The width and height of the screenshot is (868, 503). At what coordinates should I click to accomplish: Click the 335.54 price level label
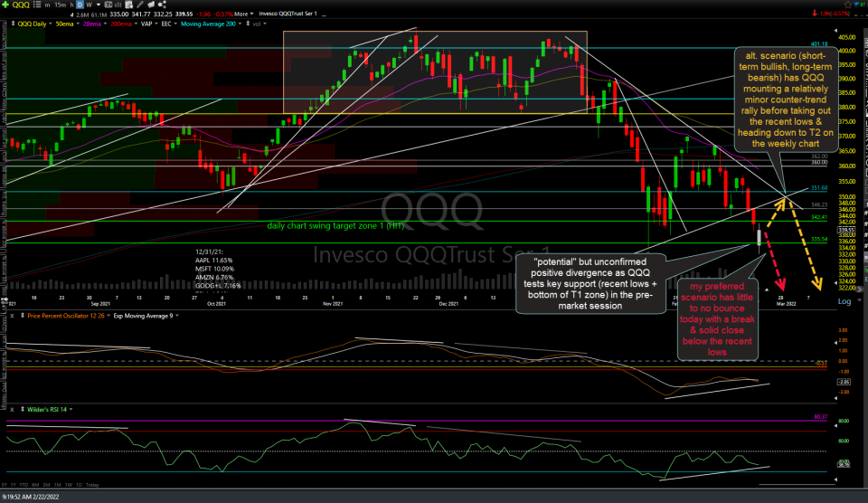click(819, 240)
